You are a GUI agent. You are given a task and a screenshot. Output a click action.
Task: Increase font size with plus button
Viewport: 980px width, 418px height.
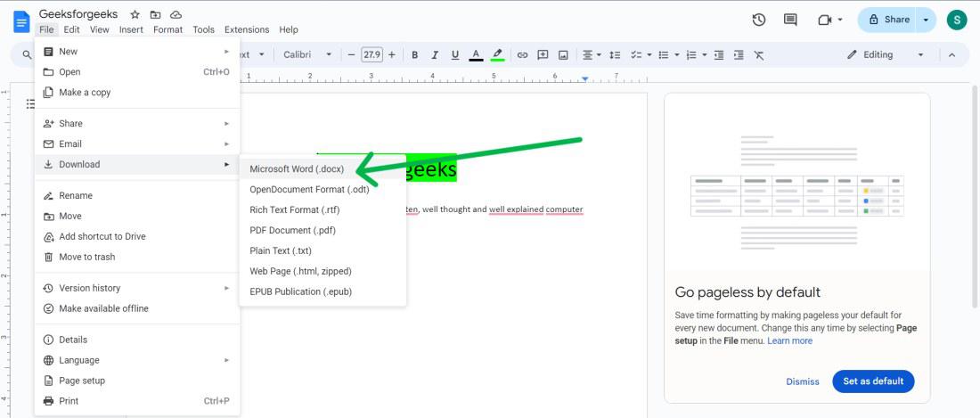pyautogui.click(x=392, y=55)
